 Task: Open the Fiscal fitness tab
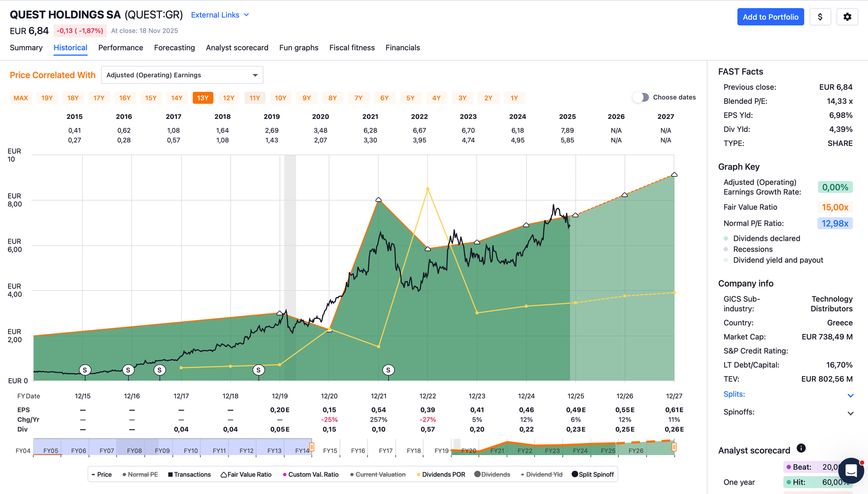[352, 47]
